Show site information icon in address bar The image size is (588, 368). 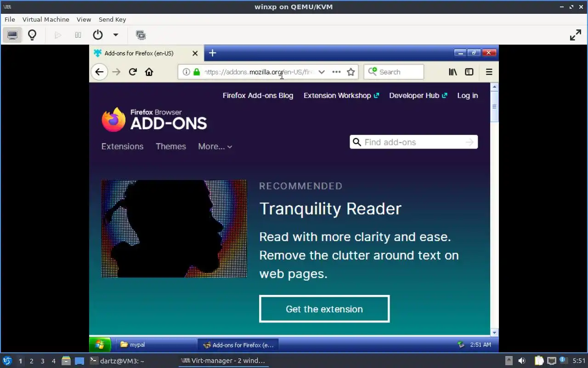tap(186, 72)
